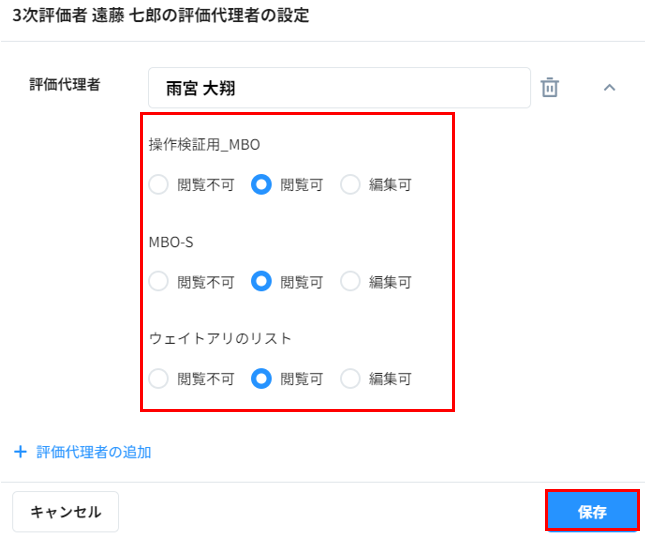
Task: Select 編集可 for MBO-S
Action: 350,282
